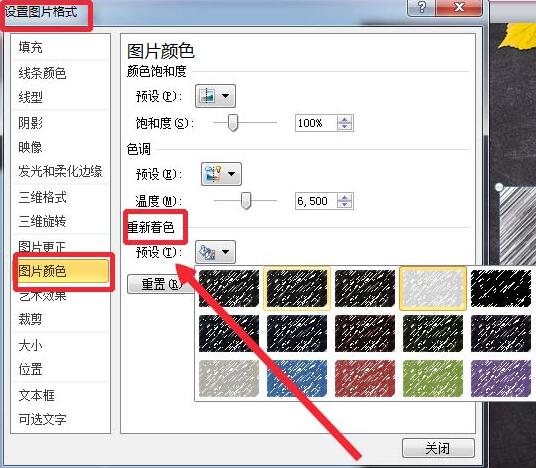Choose the dark purple recolor preset
This screenshot has height=468, width=536.
point(501,333)
